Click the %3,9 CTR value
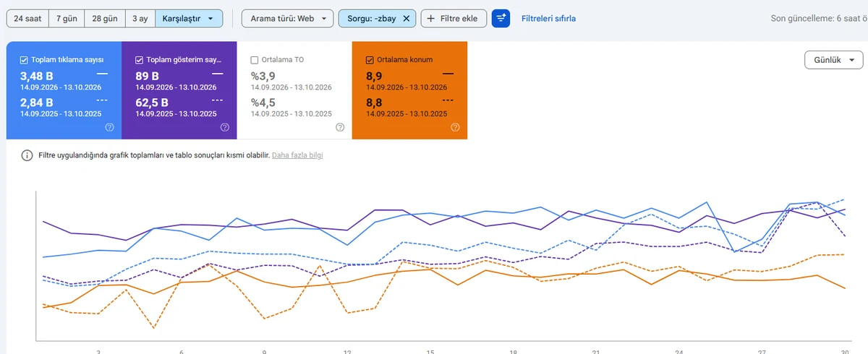868x354 pixels. pos(263,76)
